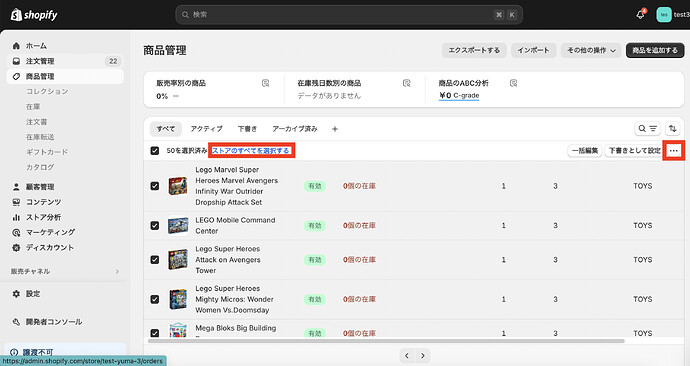Open ギフトカード submenu item
Image resolution: width=690 pixels, height=366 pixels.
tap(47, 152)
